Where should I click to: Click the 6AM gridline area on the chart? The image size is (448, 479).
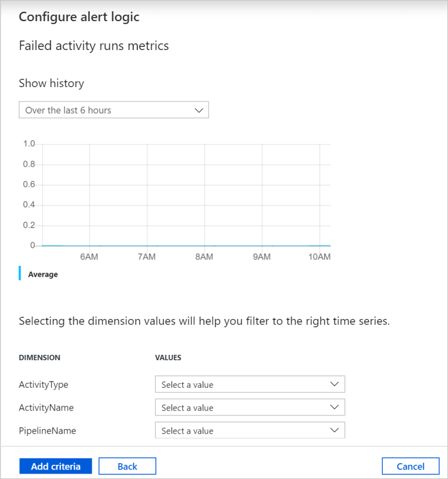pos(89,194)
